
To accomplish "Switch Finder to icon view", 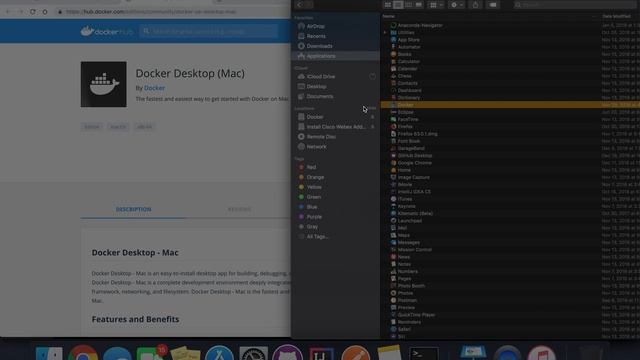I will pyautogui.click(x=388, y=5).
